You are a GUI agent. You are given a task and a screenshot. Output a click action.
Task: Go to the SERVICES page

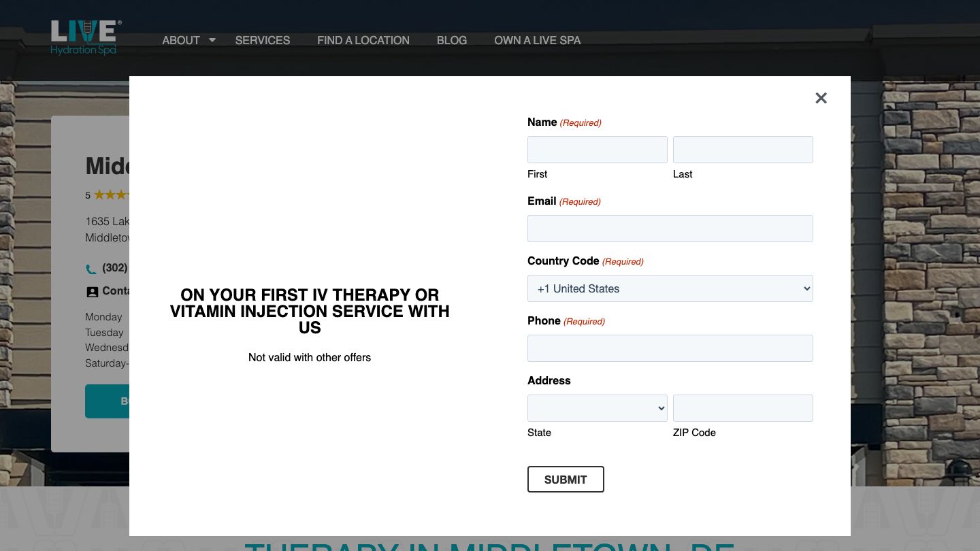click(x=262, y=40)
